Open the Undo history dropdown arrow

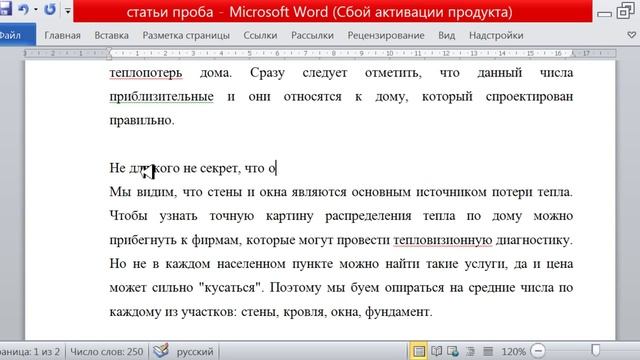click(36, 9)
